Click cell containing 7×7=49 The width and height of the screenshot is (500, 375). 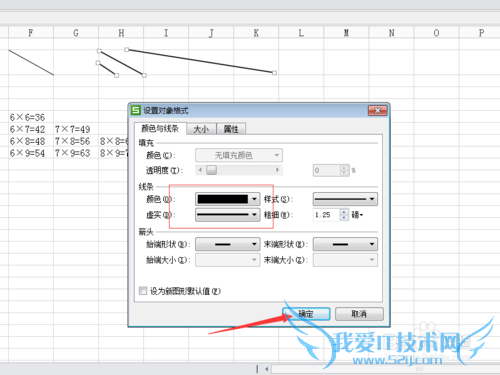(76, 129)
